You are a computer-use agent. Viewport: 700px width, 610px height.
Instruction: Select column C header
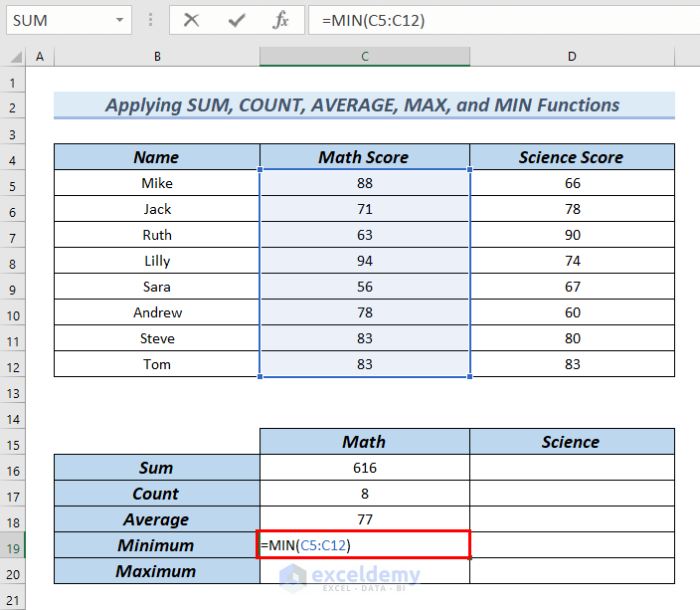pos(364,57)
